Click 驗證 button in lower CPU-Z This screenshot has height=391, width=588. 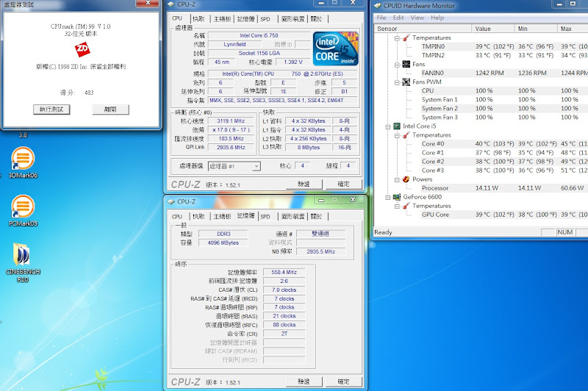[304, 381]
